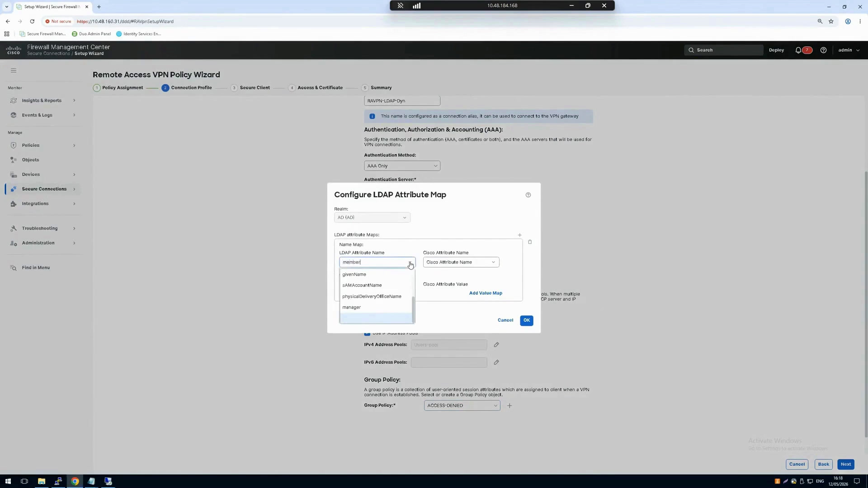Select manager from the attribute list
This screenshot has width=868, height=488.
tap(376, 307)
